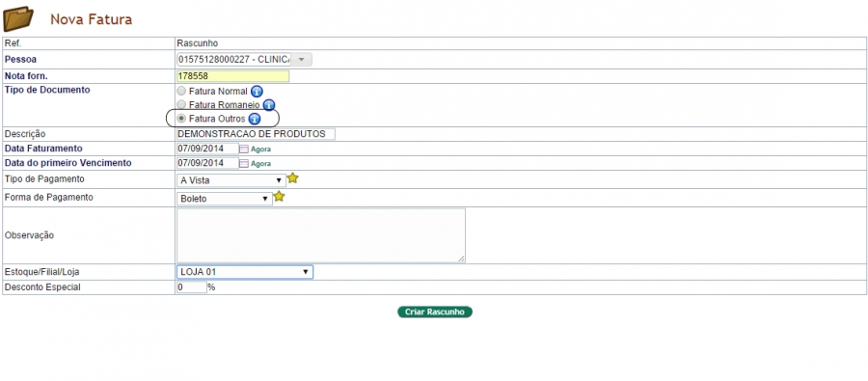Screen dimensions: 868x381
Task: Select the Fatura Outros radio button
Action: (181, 119)
